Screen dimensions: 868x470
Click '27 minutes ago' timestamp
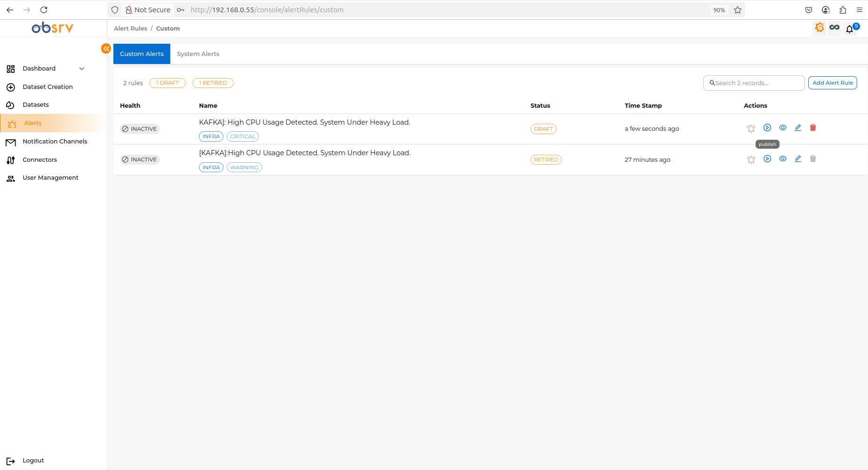(647, 159)
